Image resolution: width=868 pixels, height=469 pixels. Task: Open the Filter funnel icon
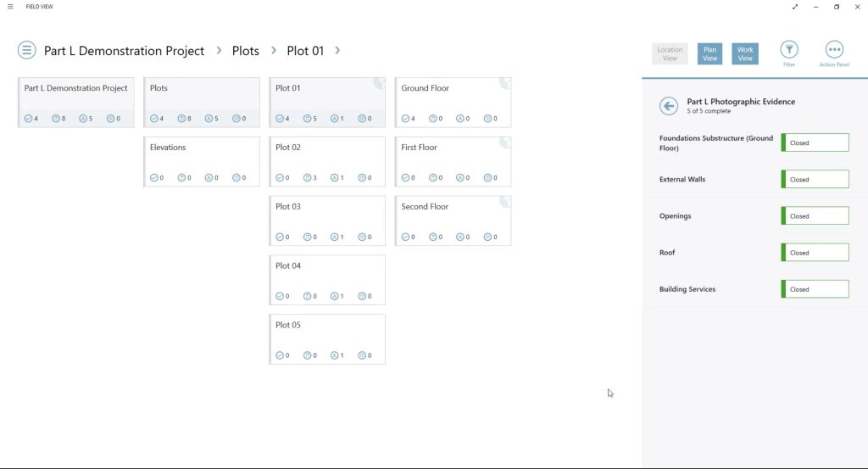pyautogui.click(x=788, y=50)
